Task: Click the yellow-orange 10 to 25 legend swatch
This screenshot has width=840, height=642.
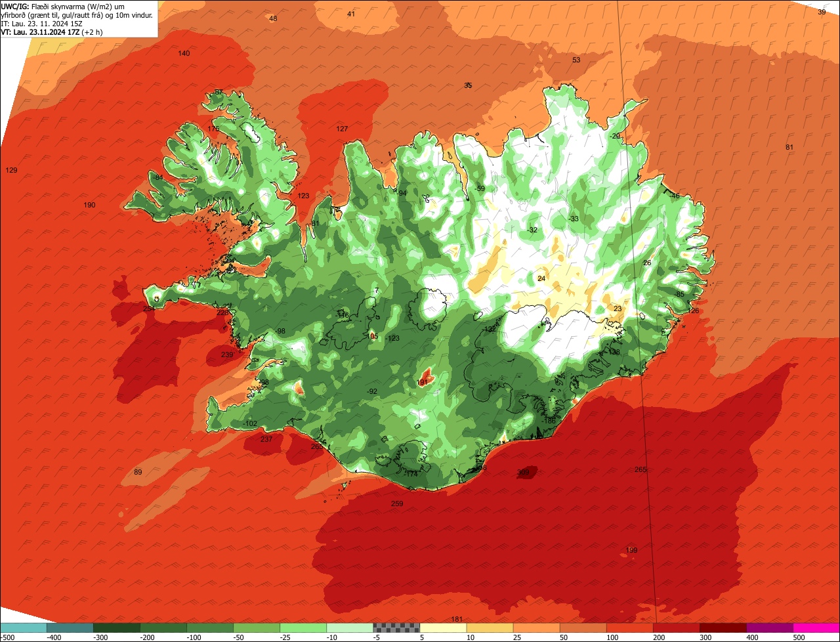Action: tap(490, 628)
